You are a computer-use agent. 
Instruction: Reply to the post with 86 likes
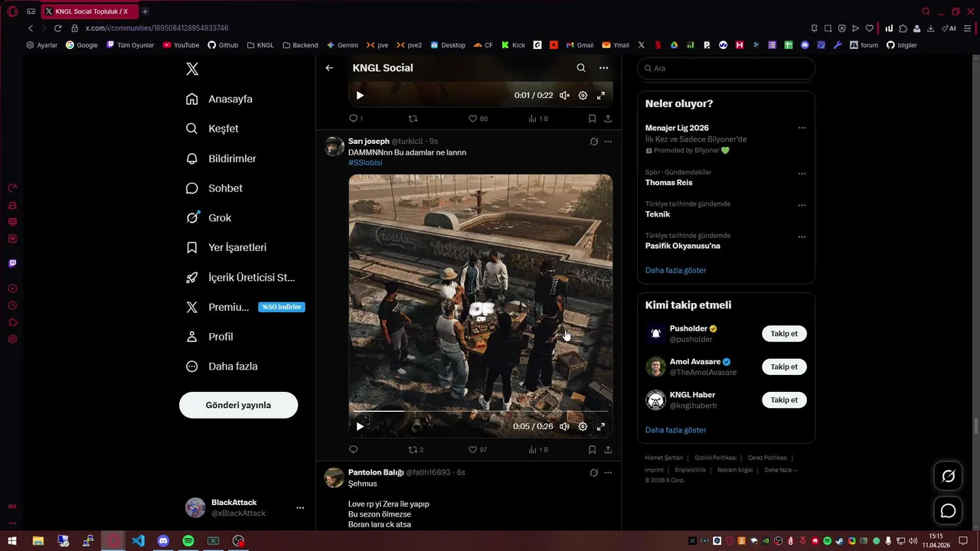coord(355,119)
